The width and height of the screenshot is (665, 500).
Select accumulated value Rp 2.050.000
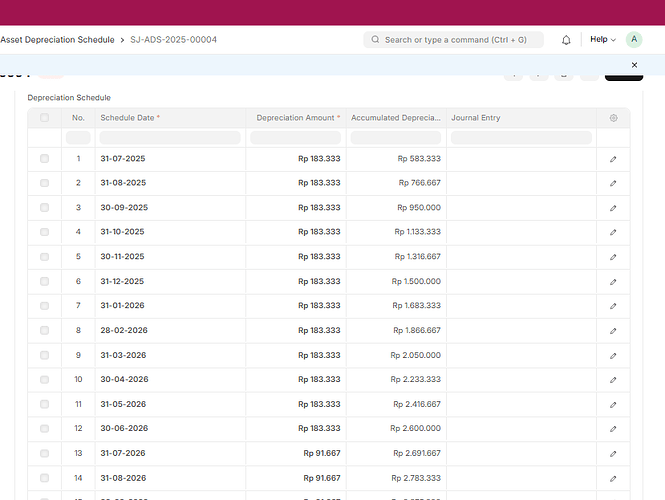pos(416,355)
